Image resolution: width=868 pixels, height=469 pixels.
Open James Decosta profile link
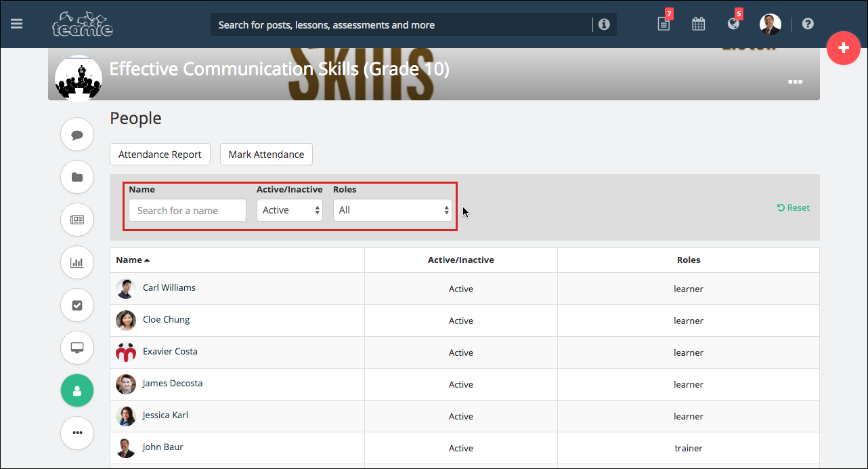(173, 383)
